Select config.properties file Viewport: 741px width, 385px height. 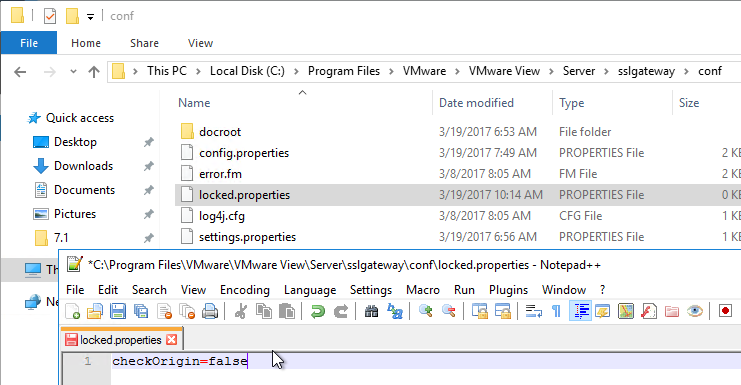click(x=244, y=153)
